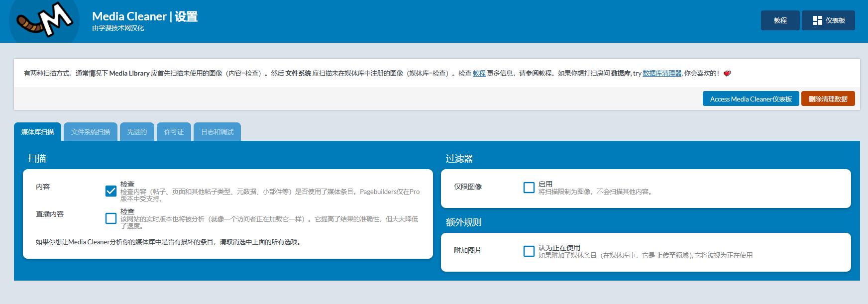Click Access Media Cleaner仪表板 button

[x=751, y=99]
